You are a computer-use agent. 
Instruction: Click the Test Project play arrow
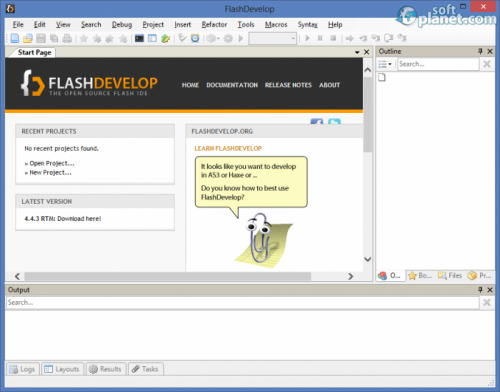click(241, 38)
